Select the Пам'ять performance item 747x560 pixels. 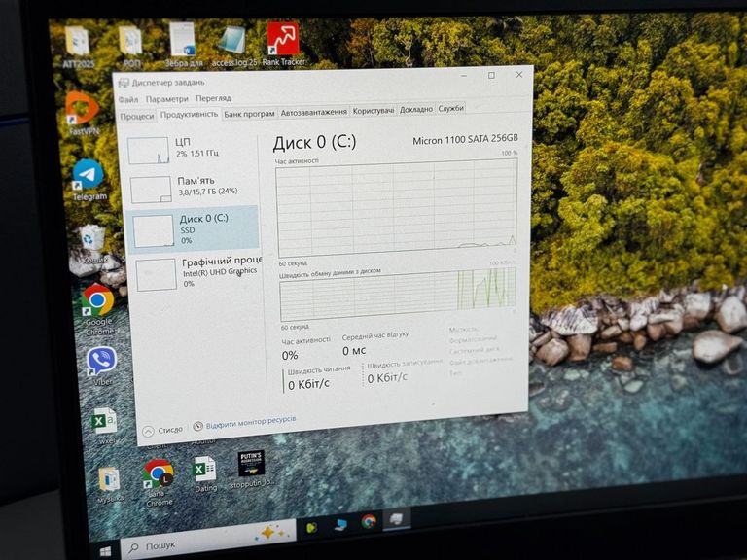[192, 187]
